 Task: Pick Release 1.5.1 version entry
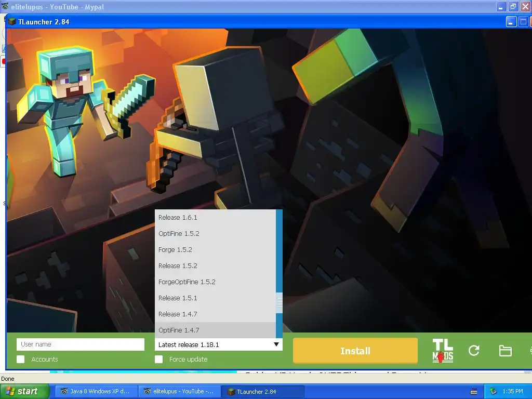click(x=215, y=298)
